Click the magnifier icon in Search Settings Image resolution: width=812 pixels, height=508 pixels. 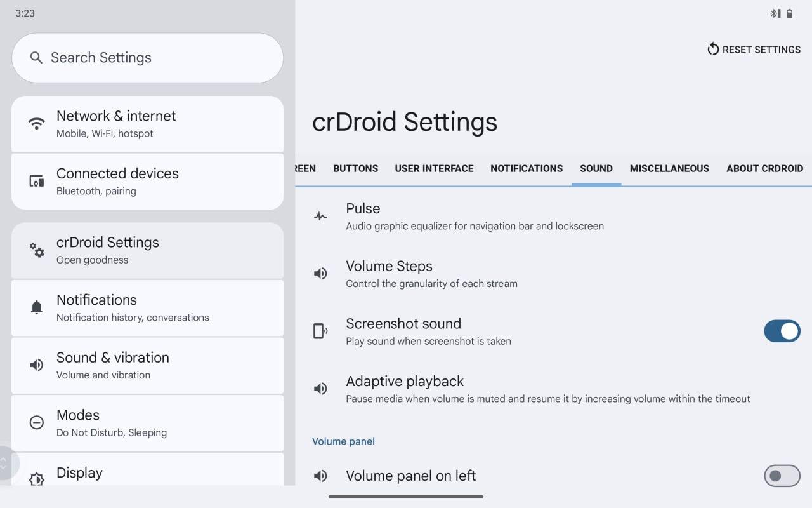point(36,58)
